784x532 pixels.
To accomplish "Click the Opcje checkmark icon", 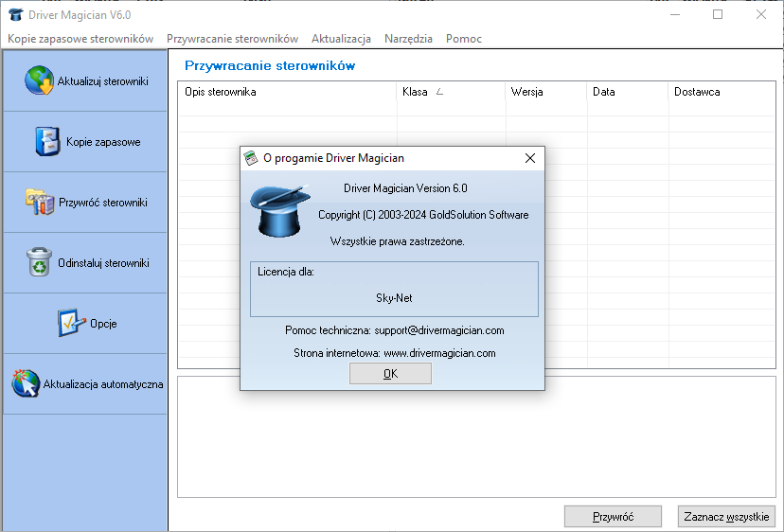I will [x=72, y=323].
